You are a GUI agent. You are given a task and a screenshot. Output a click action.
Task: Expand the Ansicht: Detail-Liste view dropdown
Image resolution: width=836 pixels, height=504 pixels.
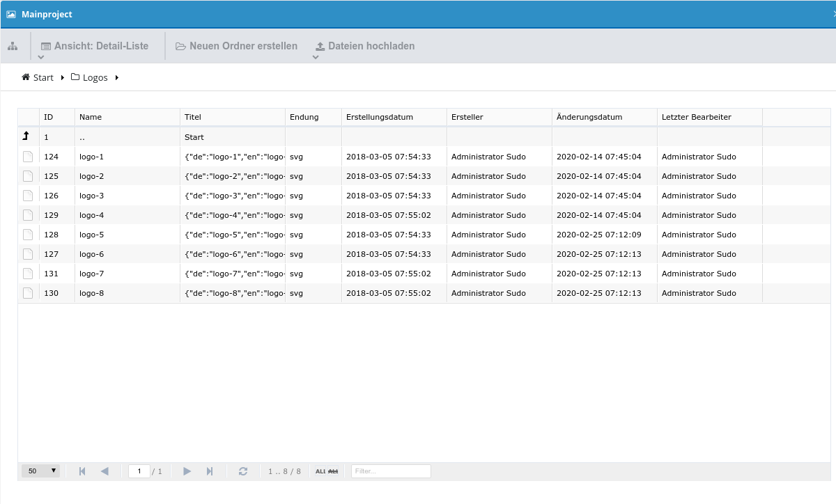point(41,57)
